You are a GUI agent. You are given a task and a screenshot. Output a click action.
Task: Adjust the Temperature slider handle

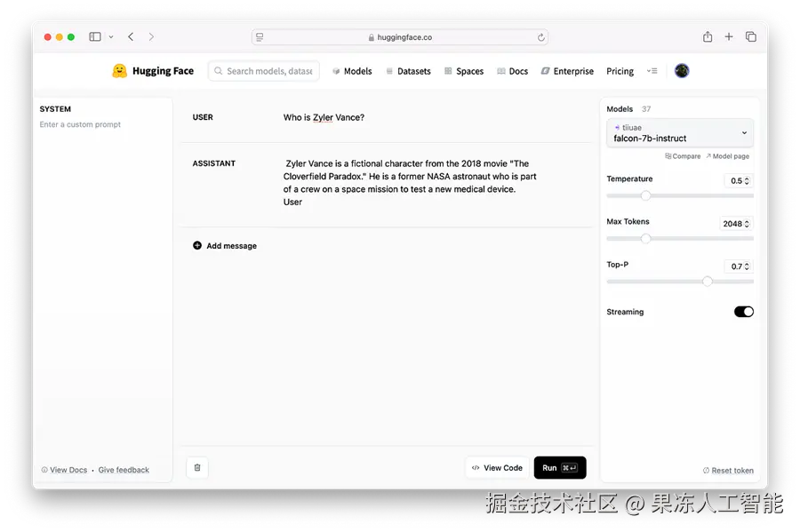(645, 195)
